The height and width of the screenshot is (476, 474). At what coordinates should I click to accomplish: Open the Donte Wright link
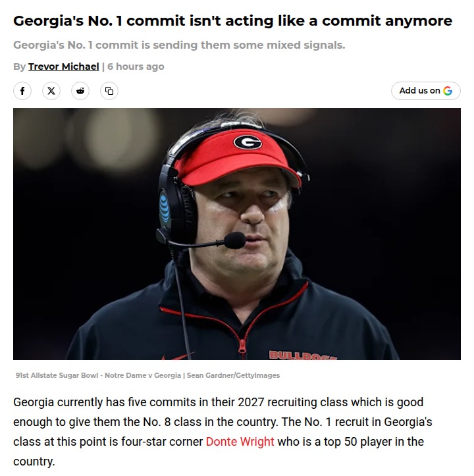coord(240,441)
